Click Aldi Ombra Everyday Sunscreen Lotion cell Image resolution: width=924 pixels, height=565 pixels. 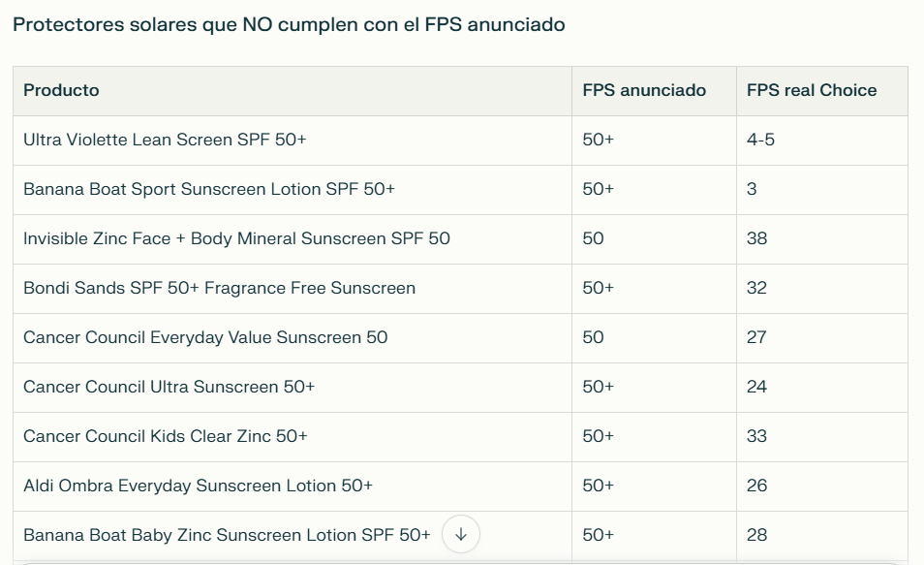tap(293, 487)
